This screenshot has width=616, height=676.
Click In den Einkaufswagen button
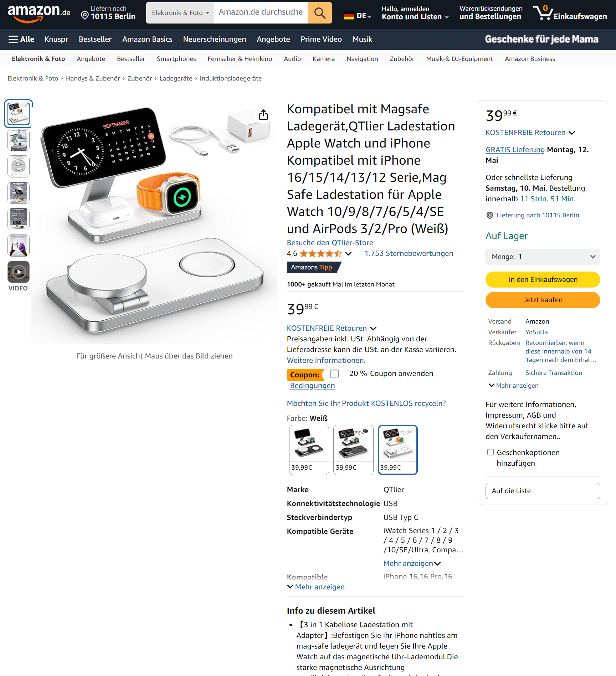[543, 279]
